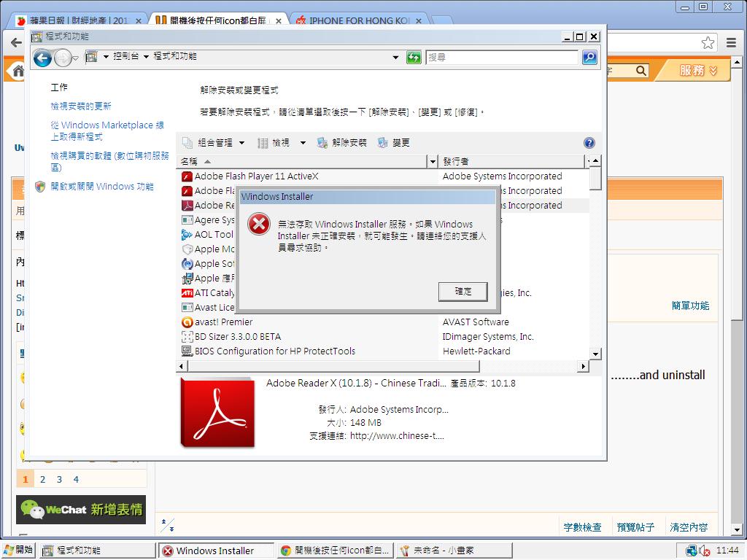
Task: Open the Windows Marketplace 取得新程式 link
Action: tap(107, 131)
